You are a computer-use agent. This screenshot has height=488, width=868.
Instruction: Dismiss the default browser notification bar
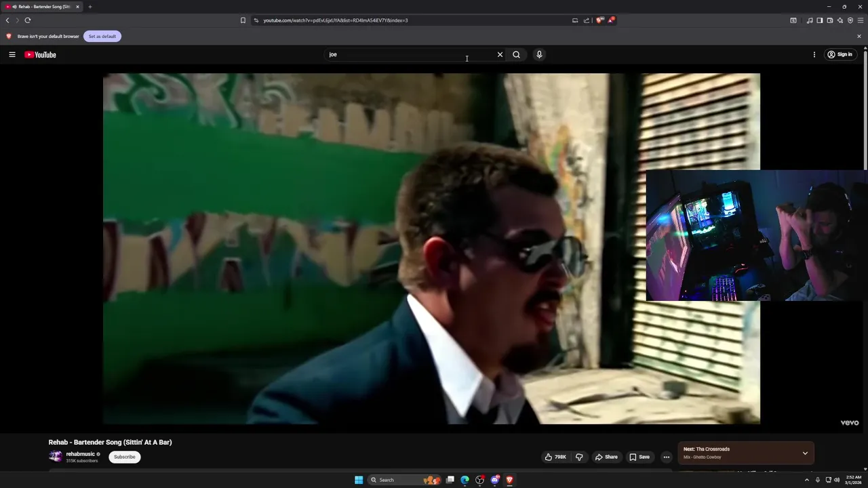click(x=859, y=37)
